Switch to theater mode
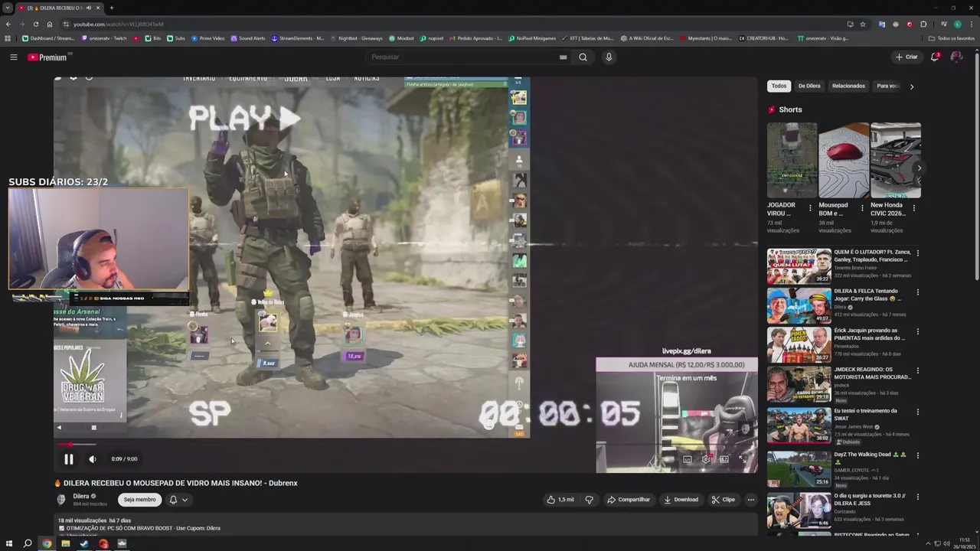980x551 pixels. (x=724, y=459)
